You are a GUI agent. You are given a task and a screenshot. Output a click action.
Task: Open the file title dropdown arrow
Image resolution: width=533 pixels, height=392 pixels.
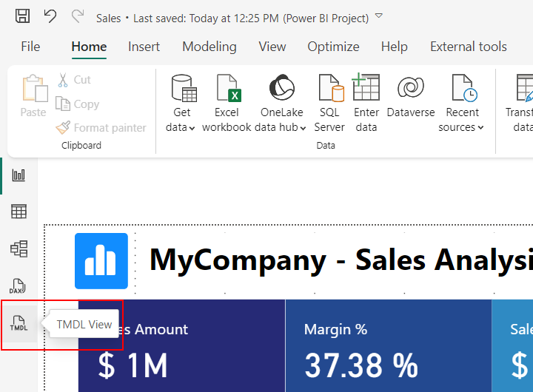[379, 16]
